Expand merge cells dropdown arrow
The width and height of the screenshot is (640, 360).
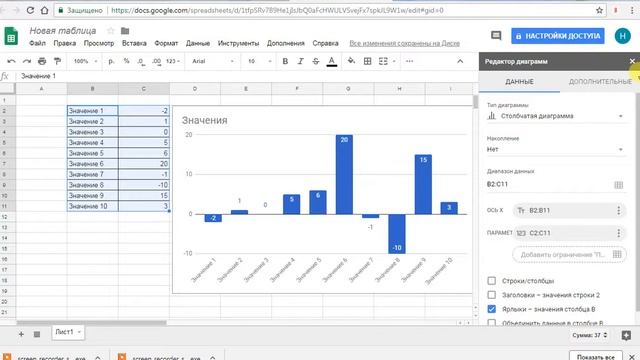[x=394, y=61]
